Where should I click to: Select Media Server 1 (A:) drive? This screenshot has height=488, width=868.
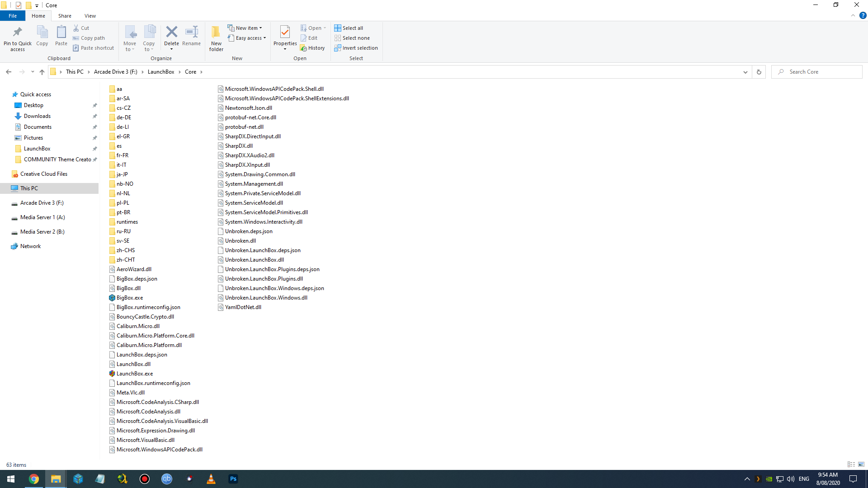tap(42, 217)
